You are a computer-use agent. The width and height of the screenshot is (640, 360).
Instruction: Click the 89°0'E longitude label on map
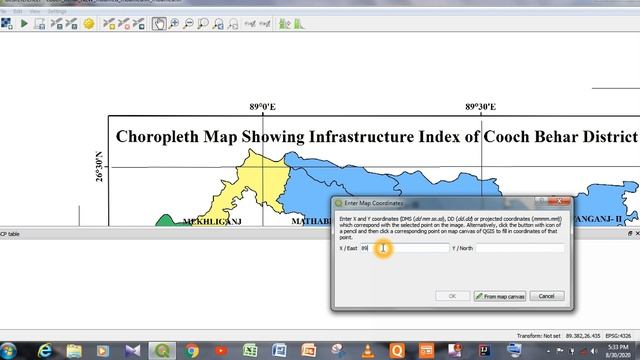tap(262, 107)
